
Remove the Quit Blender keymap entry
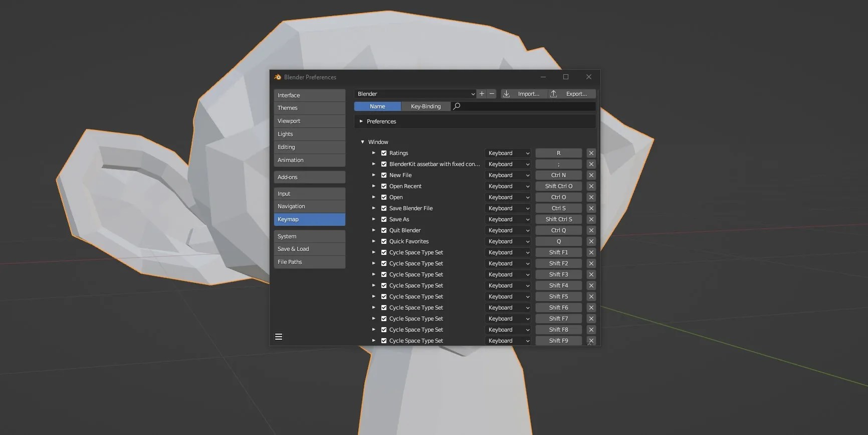tap(591, 230)
